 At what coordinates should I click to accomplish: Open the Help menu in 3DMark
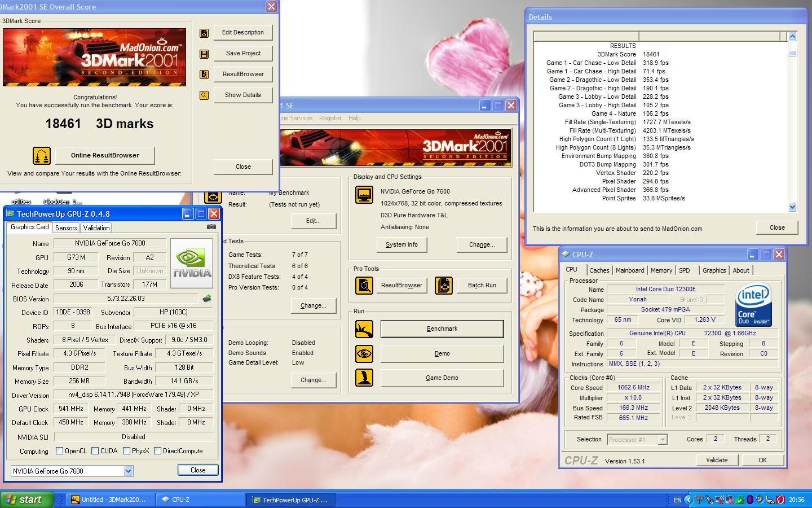tap(354, 118)
